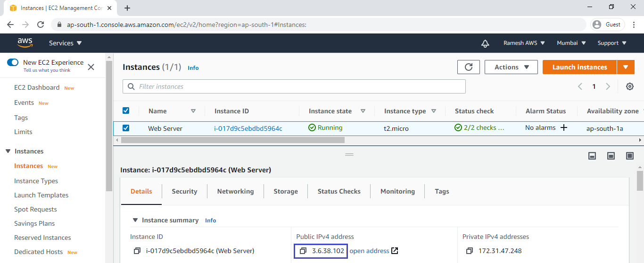Screen dimensions: 644x263
Task: Sort by the Name column arrow
Action: coord(193,111)
